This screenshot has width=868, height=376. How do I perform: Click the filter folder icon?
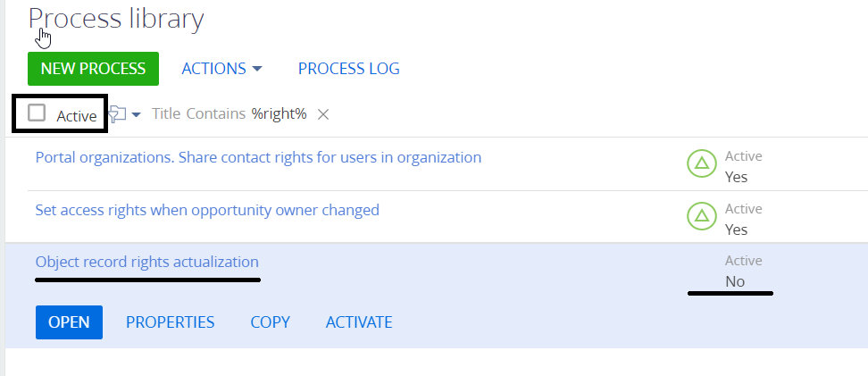click(x=117, y=114)
